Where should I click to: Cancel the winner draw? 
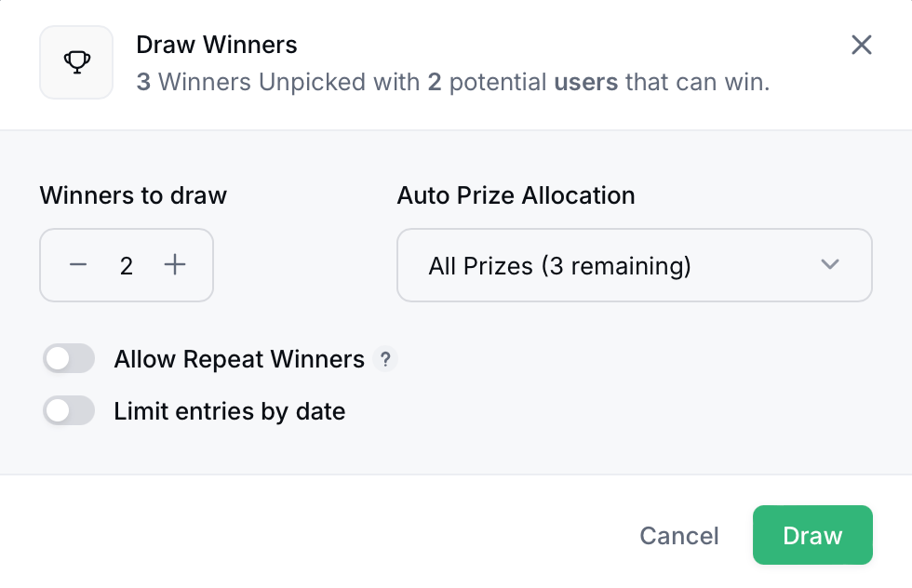point(678,535)
